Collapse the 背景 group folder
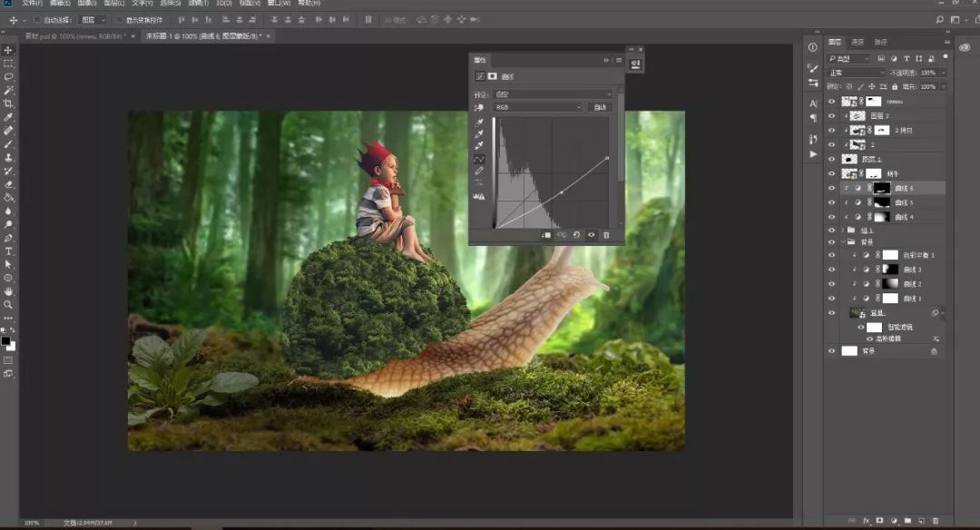 [843, 242]
